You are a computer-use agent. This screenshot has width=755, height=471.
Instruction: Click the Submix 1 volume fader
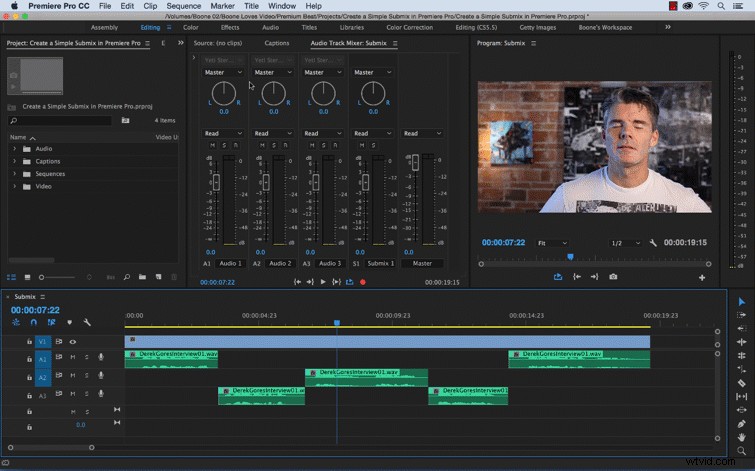[365, 182]
